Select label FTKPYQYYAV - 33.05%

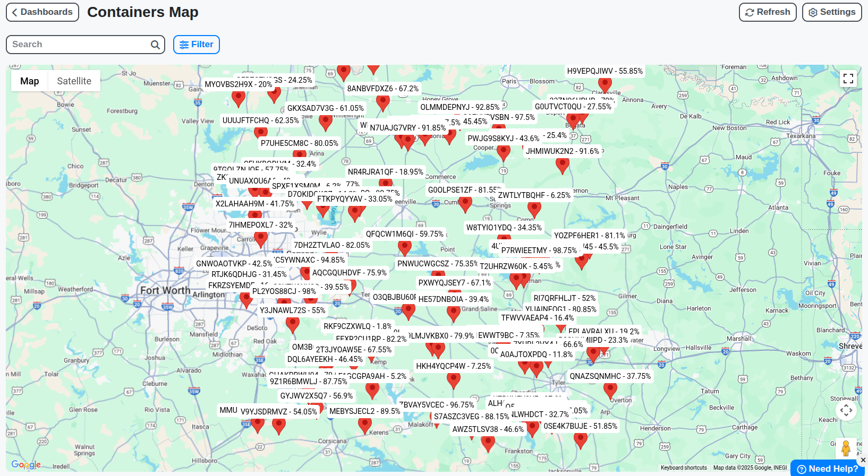[355, 199]
